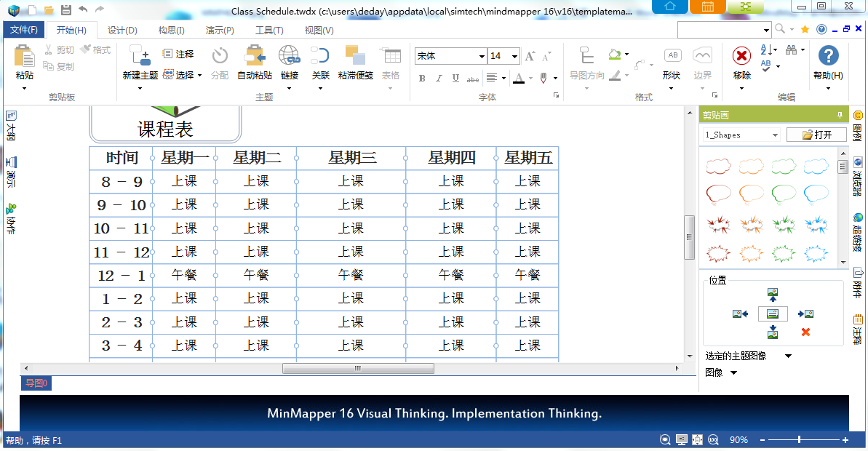
Task: Click the 自动粘贴 auto-paste icon
Action: 255,56
